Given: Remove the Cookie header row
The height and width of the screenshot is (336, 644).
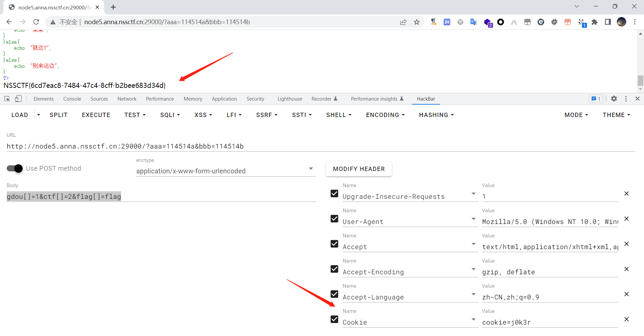Looking at the screenshot, I should coord(626,319).
